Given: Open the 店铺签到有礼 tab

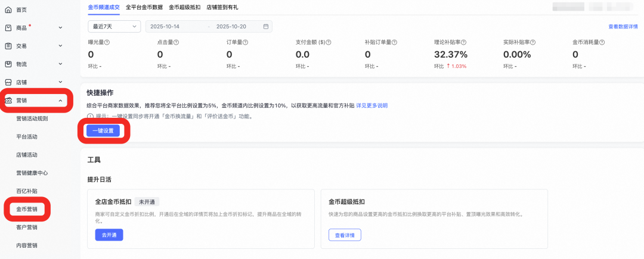Looking at the screenshot, I should [x=223, y=7].
